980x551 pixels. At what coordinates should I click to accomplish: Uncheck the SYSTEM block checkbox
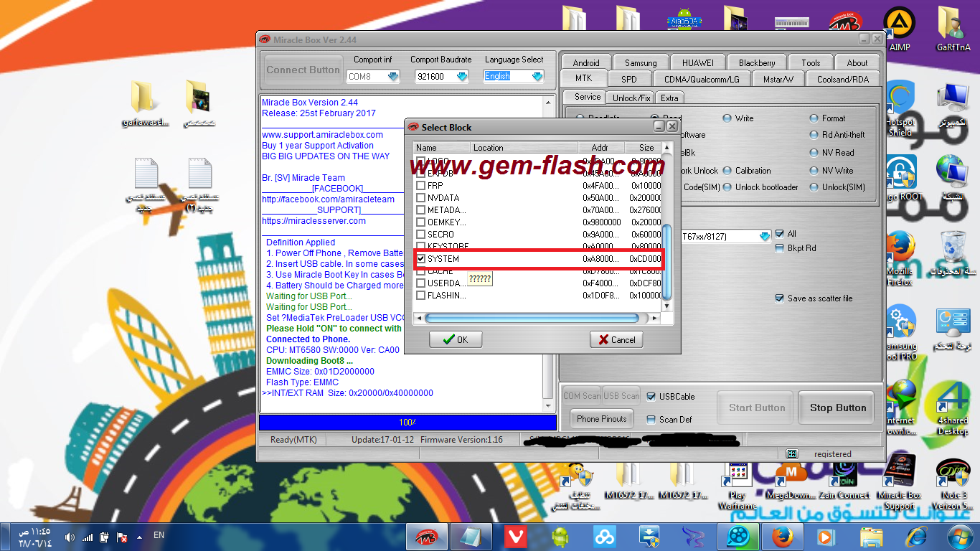(421, 259)
